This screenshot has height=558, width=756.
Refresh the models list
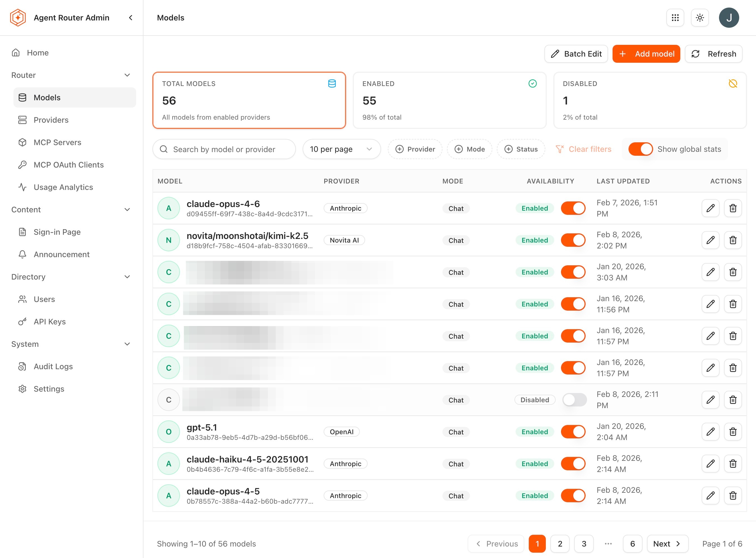pyautogui.click(x=713, y=54)
